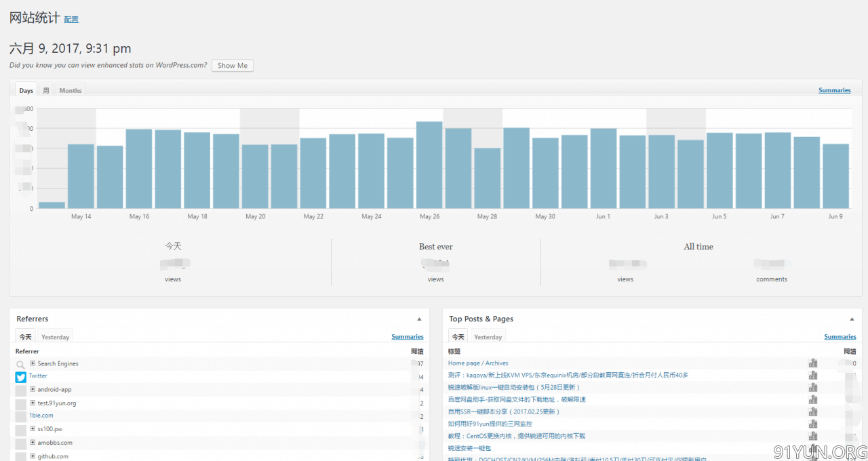
Task: Click stats chart icon for 如何用好91yun post
Action: 812,424
